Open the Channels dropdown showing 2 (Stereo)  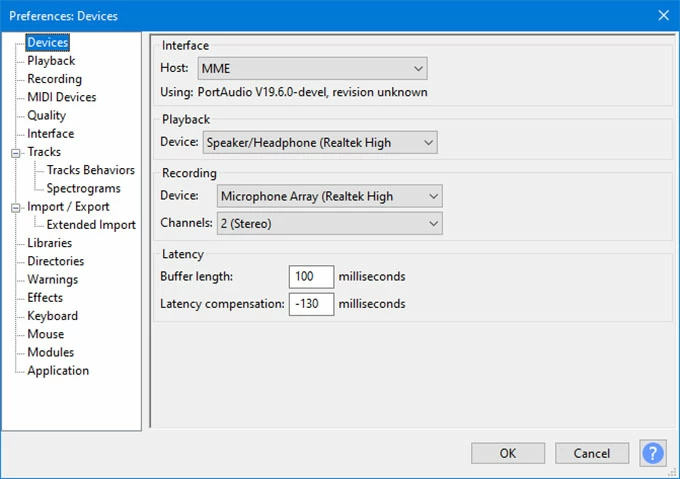click(329, 223)
